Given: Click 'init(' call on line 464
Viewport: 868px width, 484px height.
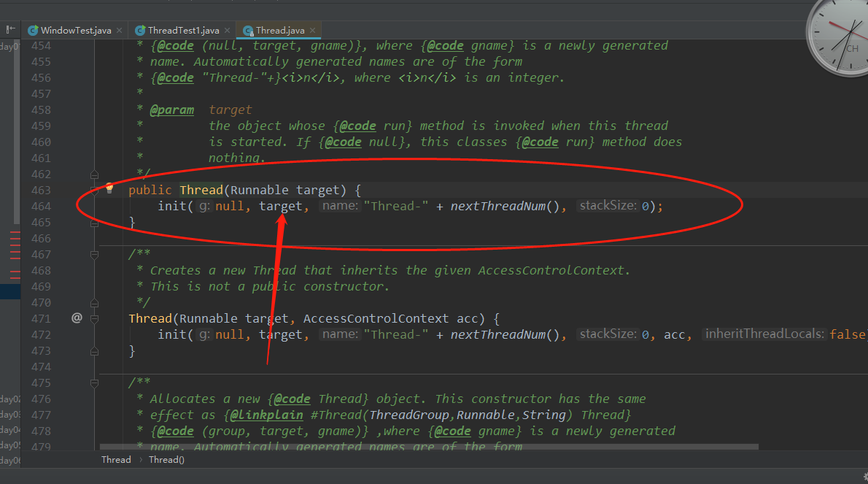Looking at the screenshot, I should (x=176, y=206).
